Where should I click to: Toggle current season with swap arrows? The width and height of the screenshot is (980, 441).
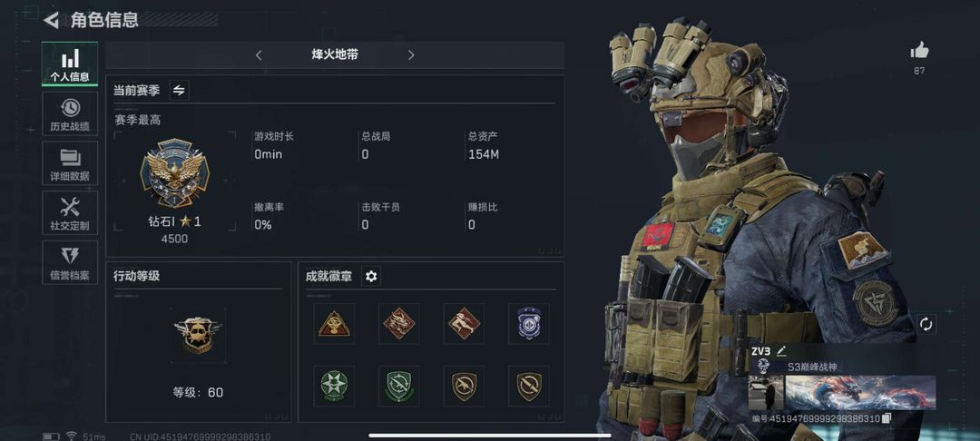tap(179, 91)
